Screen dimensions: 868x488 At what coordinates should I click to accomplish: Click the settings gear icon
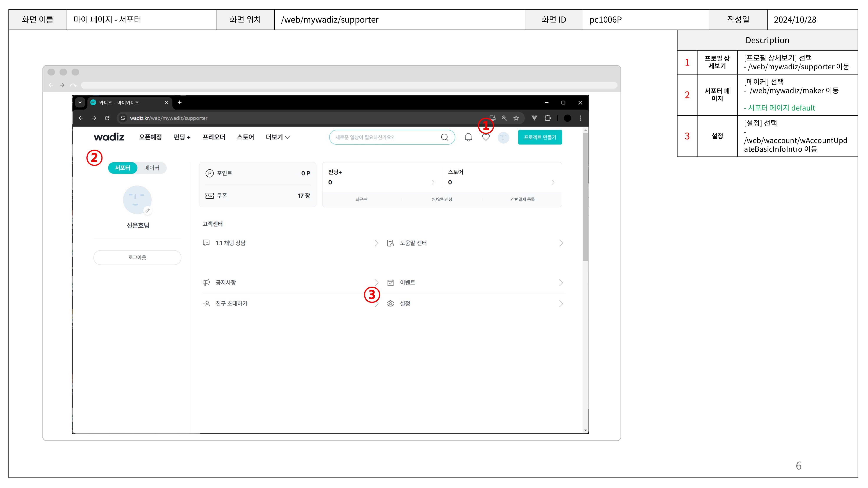point(390,303)
